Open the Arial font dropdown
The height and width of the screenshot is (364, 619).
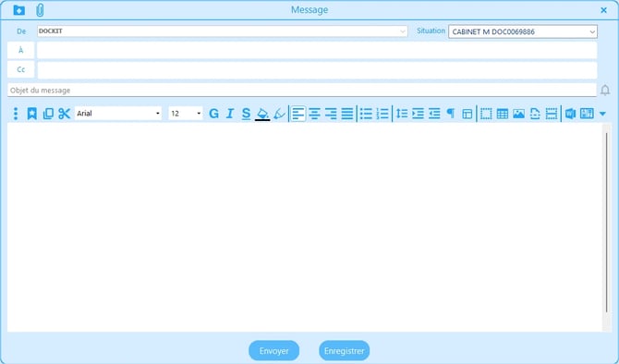pyautogui.click(x=118, y=114)
